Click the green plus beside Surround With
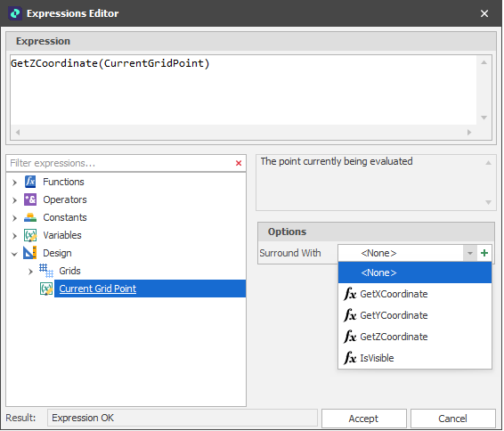The width and height of the screenshot is (504, 431). coord(484,253)
